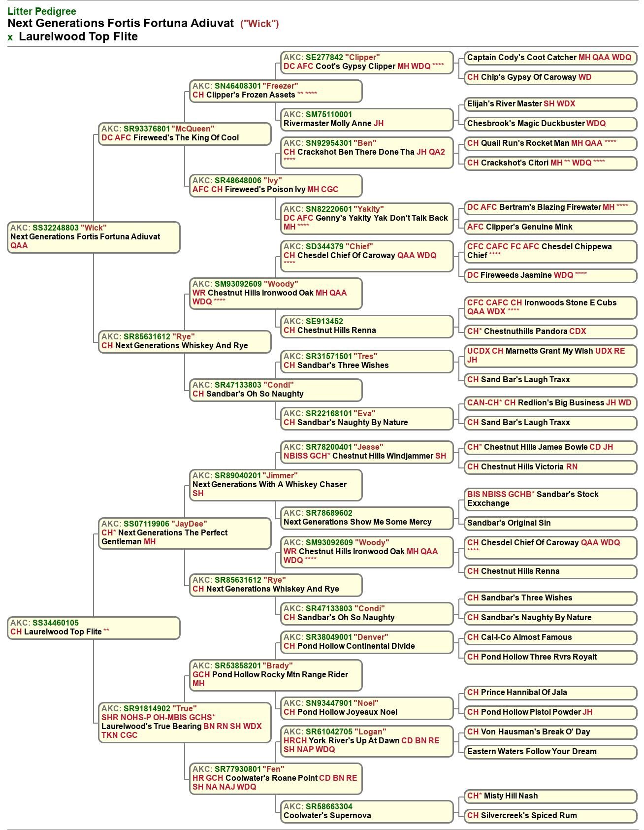Screen dimensions: 644x830
Task: Open CH Silvercreek's Spiced Rum entry
Action: 550,815
